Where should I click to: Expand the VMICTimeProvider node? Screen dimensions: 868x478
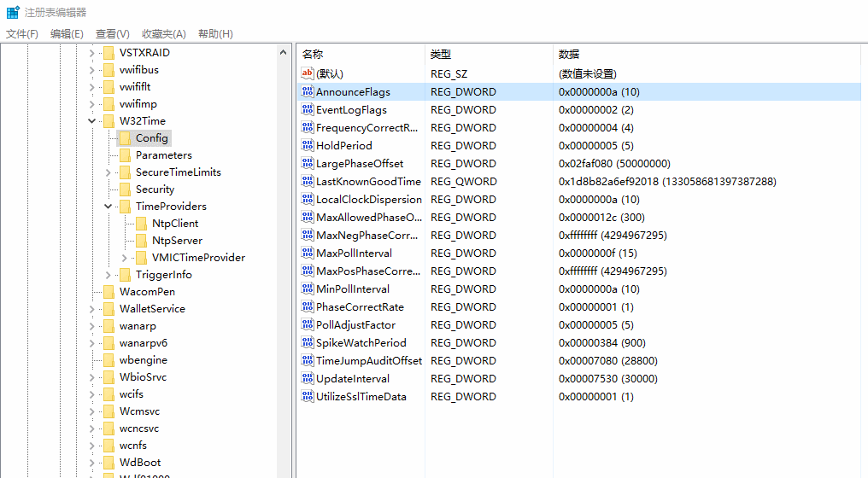(x=125, y=257)
